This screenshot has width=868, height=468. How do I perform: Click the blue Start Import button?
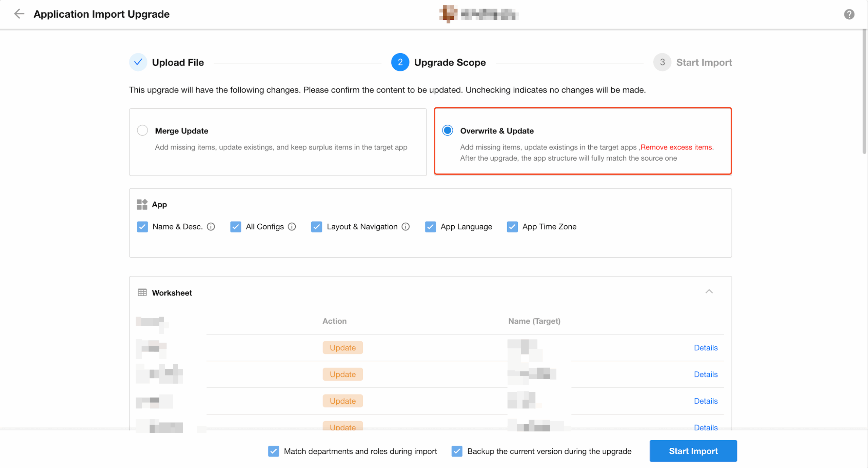[x=693, y=451]
